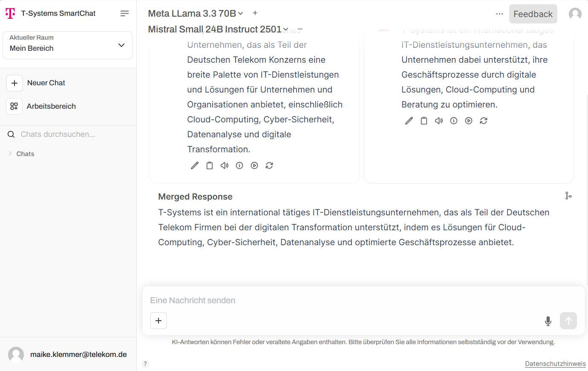Regenerate the response ending in optimieren
588x371 pixels.
484,121
